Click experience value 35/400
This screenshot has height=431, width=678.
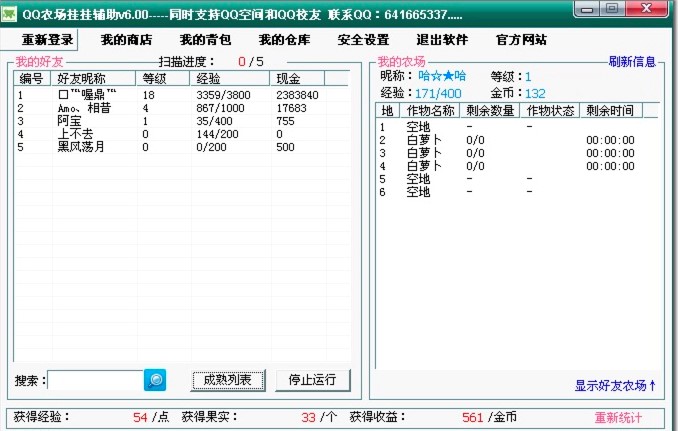(214, 121)
